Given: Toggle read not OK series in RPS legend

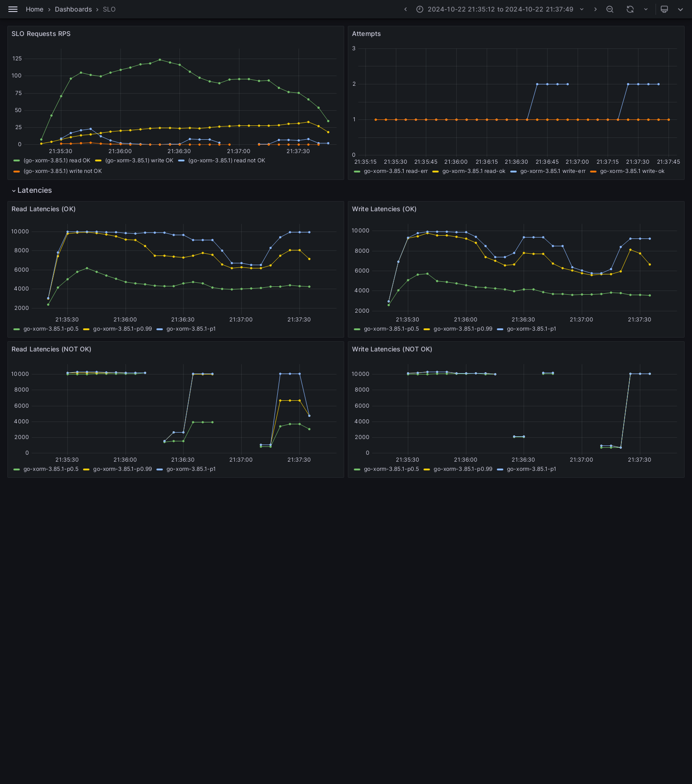Looking at the screenshot, I should click(x=227, y=160).
